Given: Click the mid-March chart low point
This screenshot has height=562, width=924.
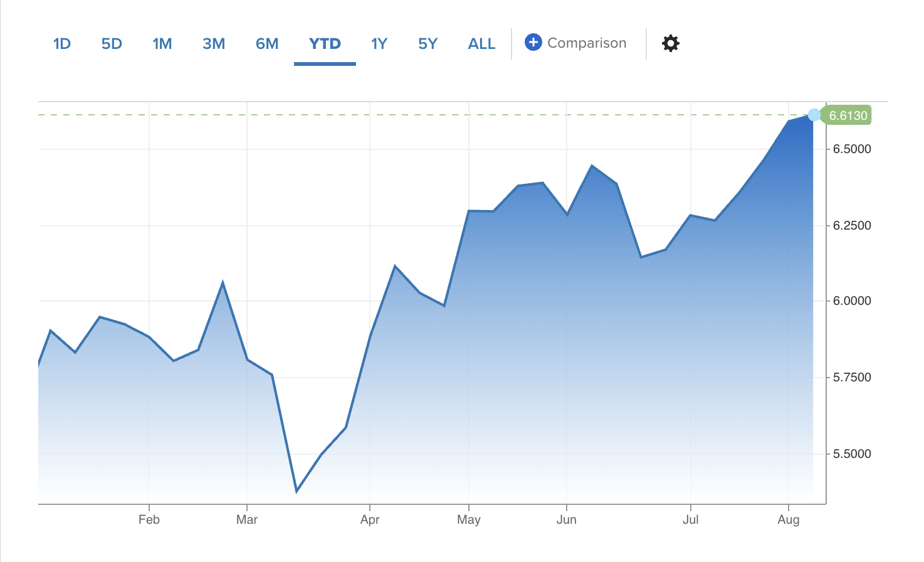Looking at the screenshot, I should (x=297, y=491).
